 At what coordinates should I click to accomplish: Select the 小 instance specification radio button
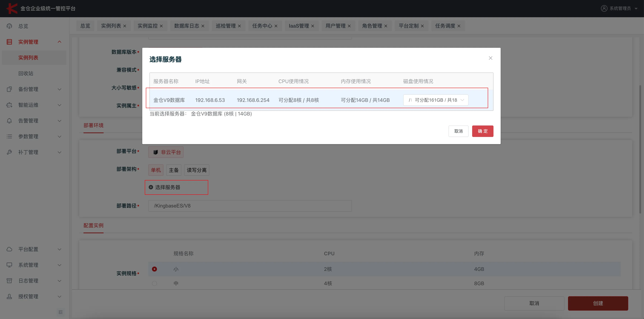pos(154,269)
